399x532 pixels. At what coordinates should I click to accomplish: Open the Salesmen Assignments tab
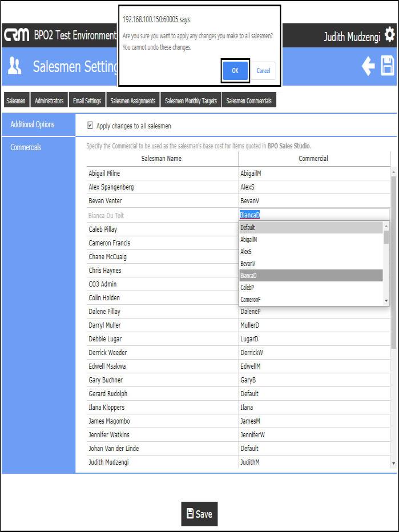[x=132, y=101]
